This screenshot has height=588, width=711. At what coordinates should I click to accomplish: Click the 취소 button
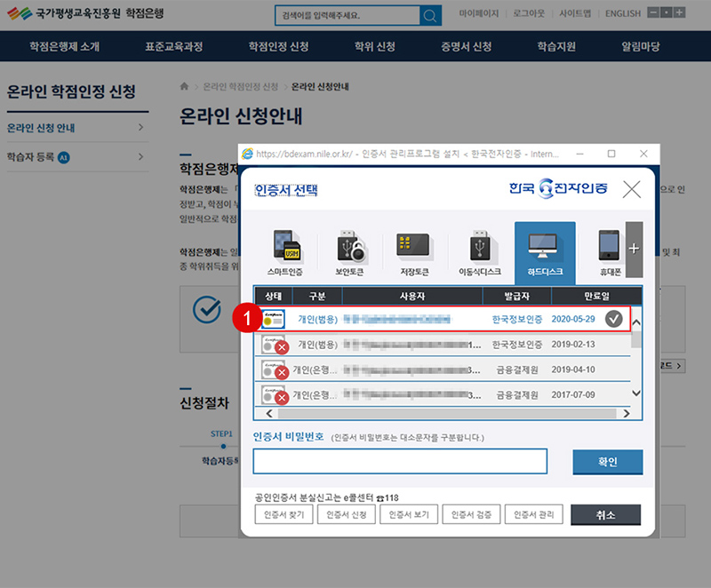(x=605, y=515)
